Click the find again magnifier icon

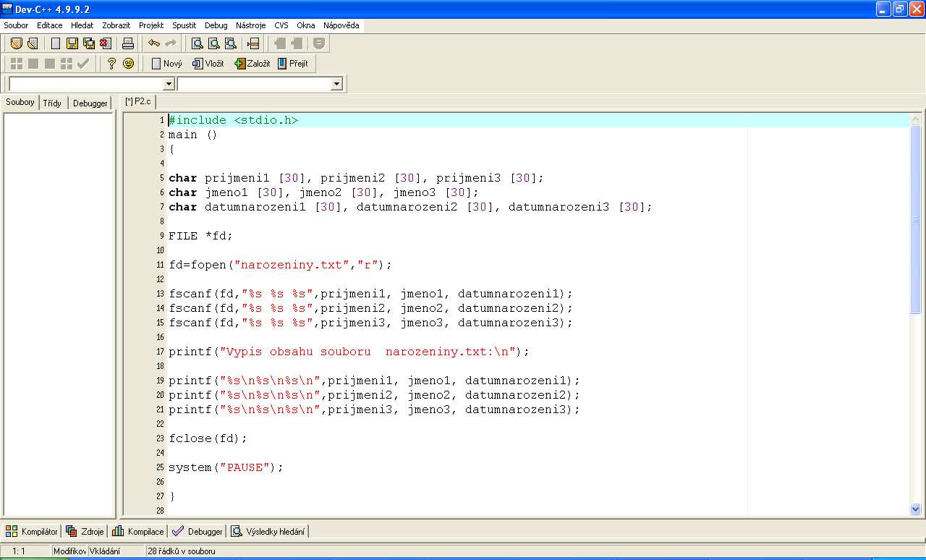tap(230, 43)
